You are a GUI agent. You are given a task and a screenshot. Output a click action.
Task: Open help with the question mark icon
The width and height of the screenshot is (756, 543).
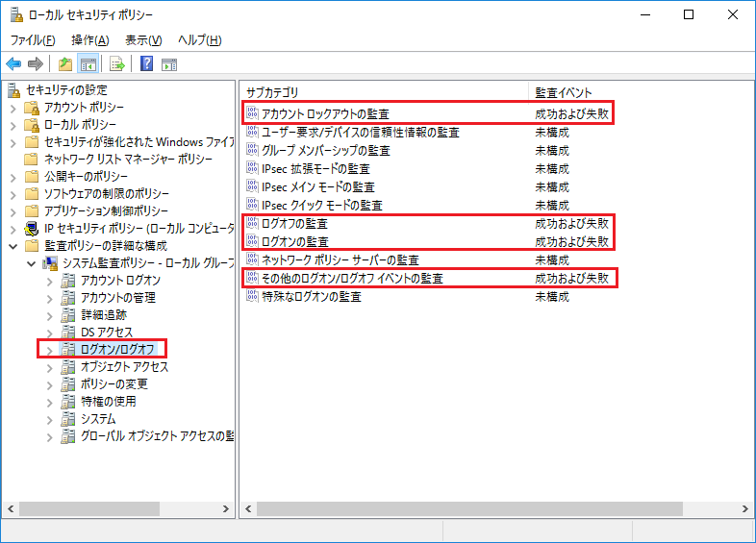[146, 63]
